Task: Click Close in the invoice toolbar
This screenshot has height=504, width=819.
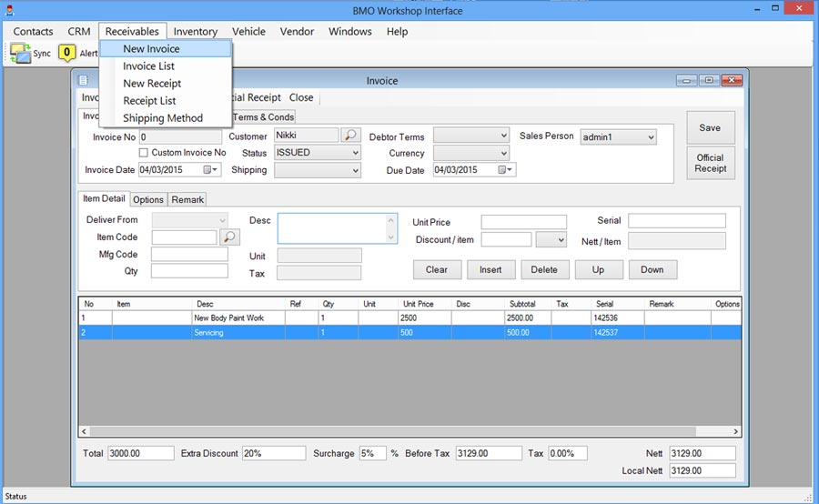Action: [301, 97]
